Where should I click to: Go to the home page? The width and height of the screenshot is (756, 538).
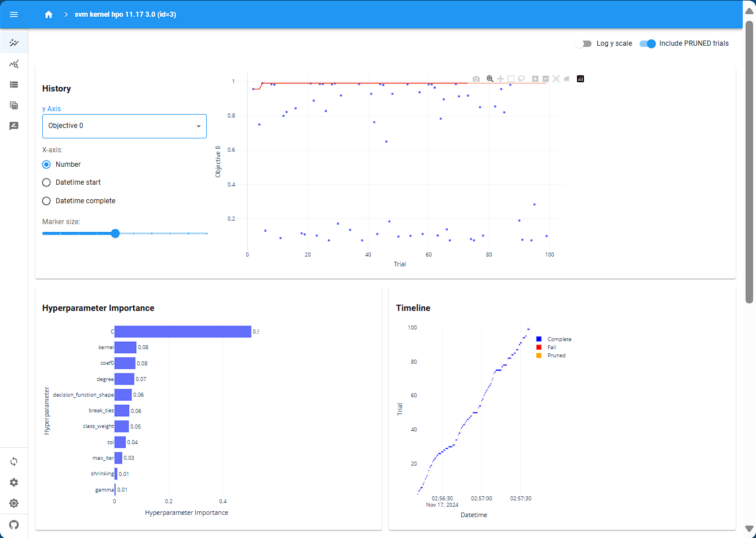pyautogui.click(x=49, y=14)
